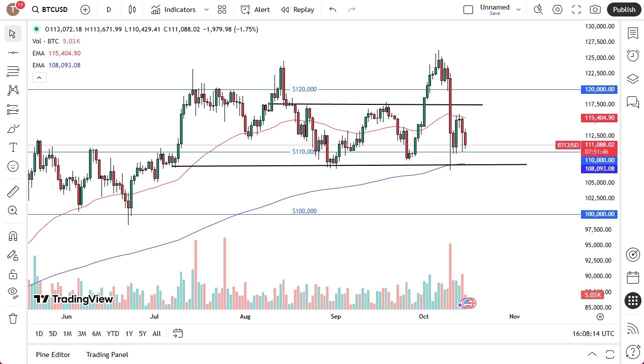Click the Save link under Unnamed layout
Image resolution: width=644 pixels, height=364 pixels.
494,13
